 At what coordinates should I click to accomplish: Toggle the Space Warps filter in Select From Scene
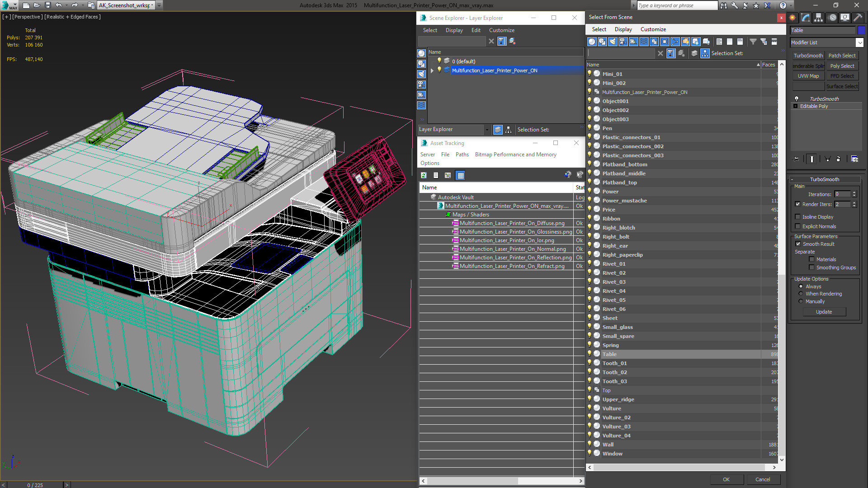click(x=644, y=42)
